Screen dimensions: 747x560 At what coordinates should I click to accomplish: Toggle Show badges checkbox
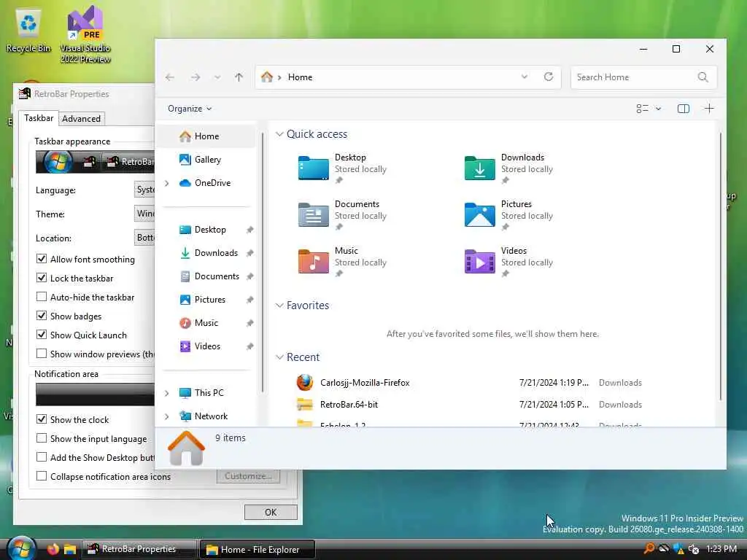click(x=42, y=316)
